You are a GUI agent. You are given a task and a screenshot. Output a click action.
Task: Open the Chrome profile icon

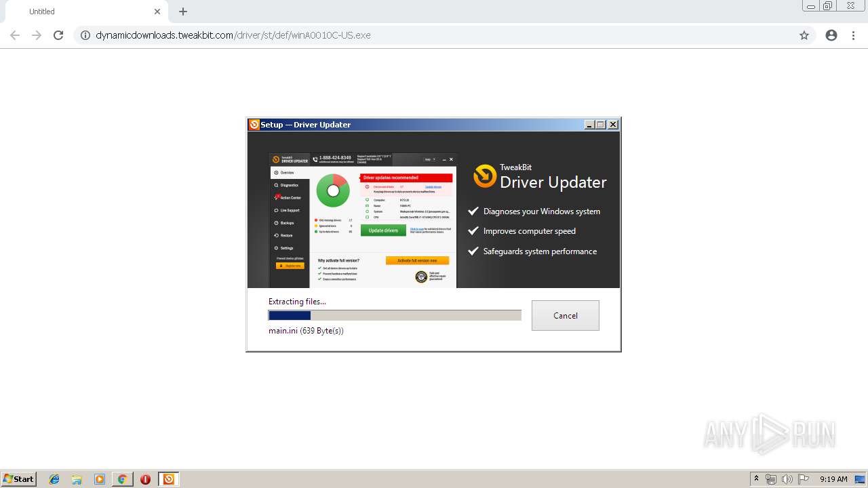click(831, 35)
